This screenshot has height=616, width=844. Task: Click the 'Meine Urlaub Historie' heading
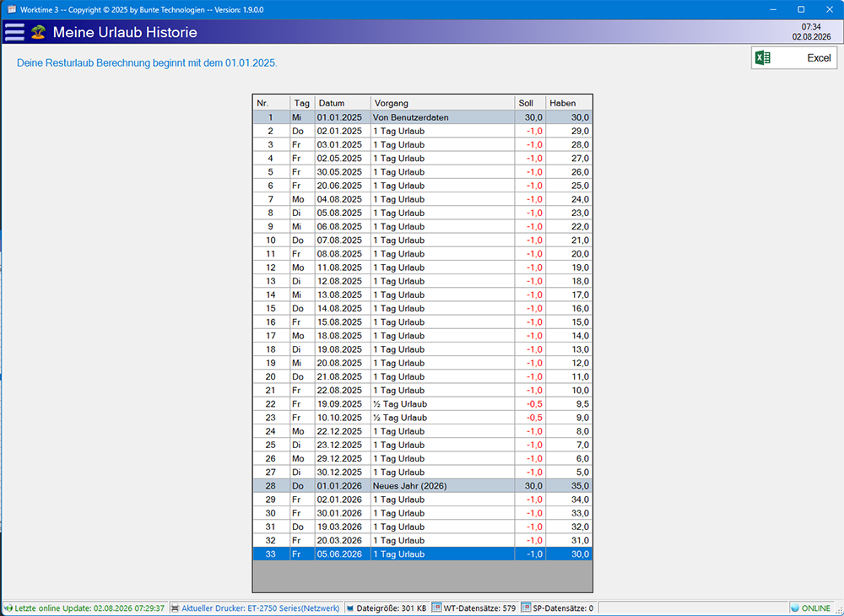125,32
